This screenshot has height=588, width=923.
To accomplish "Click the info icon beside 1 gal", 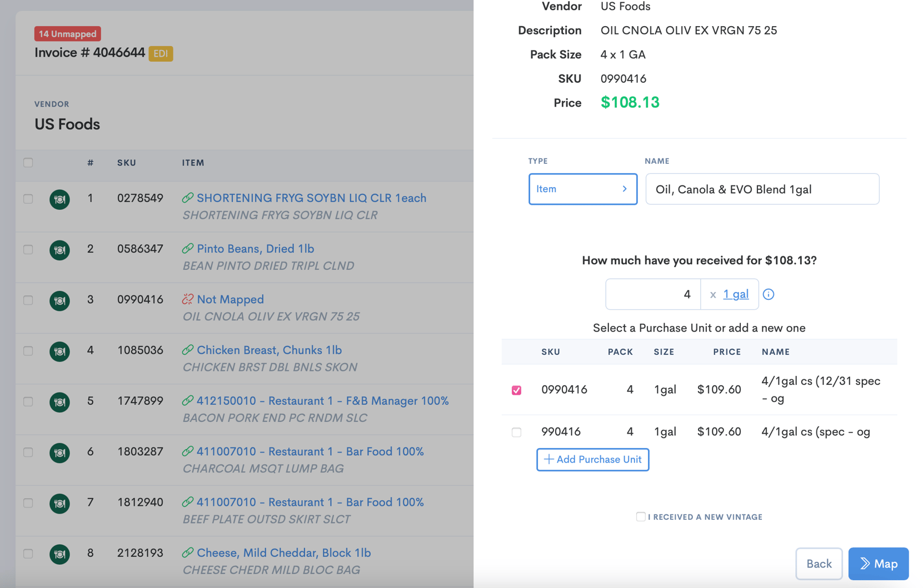I will (x=768, y=294).
